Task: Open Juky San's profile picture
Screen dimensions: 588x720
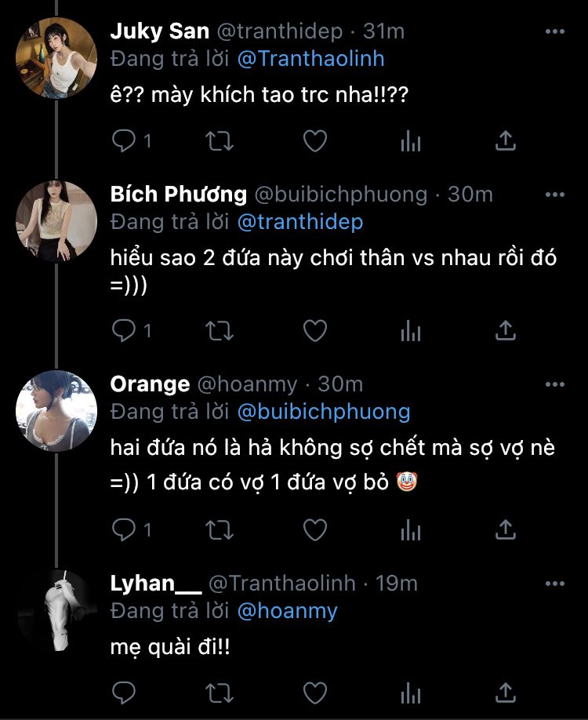Action: [56, 57]
